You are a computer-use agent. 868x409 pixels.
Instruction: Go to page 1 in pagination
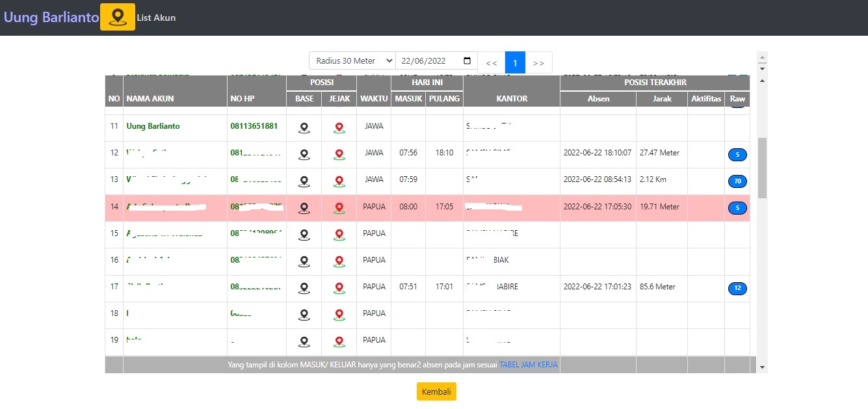515,62
